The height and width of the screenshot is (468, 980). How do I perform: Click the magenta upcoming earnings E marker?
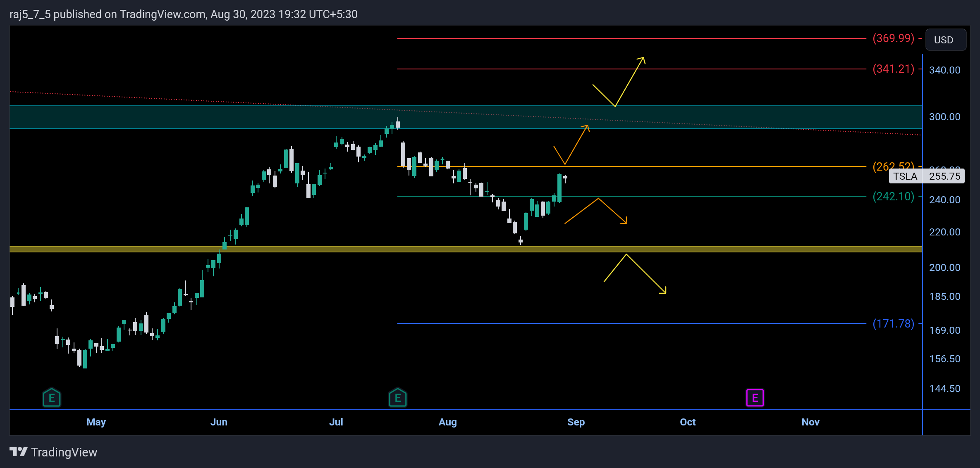[755, 398]
